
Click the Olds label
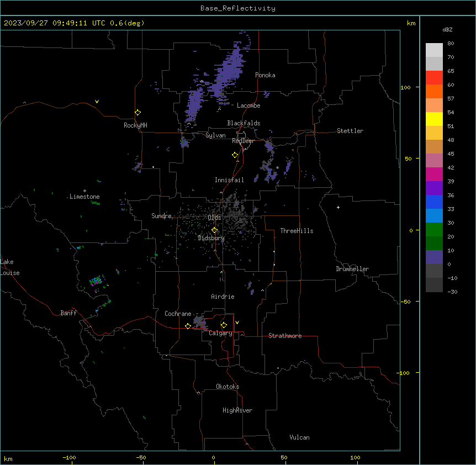214,218
